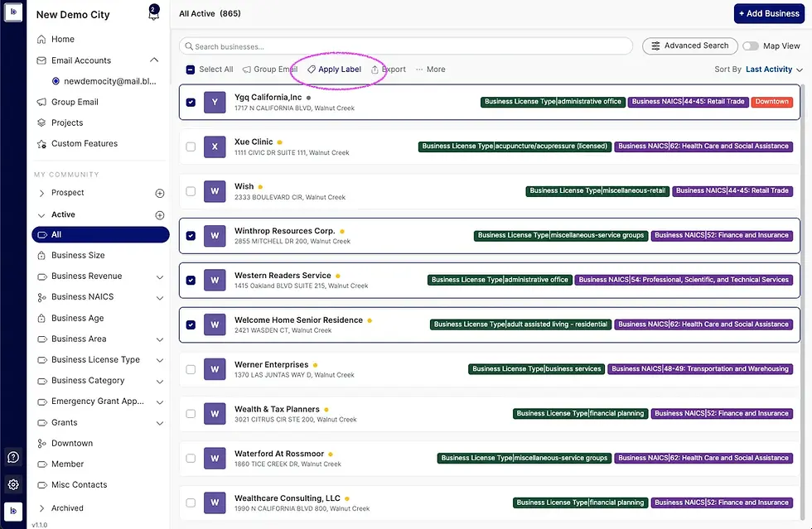Click Xue Clinic's purple NAICS 62 label
This screenshot has height=529, width=812.
703,146
